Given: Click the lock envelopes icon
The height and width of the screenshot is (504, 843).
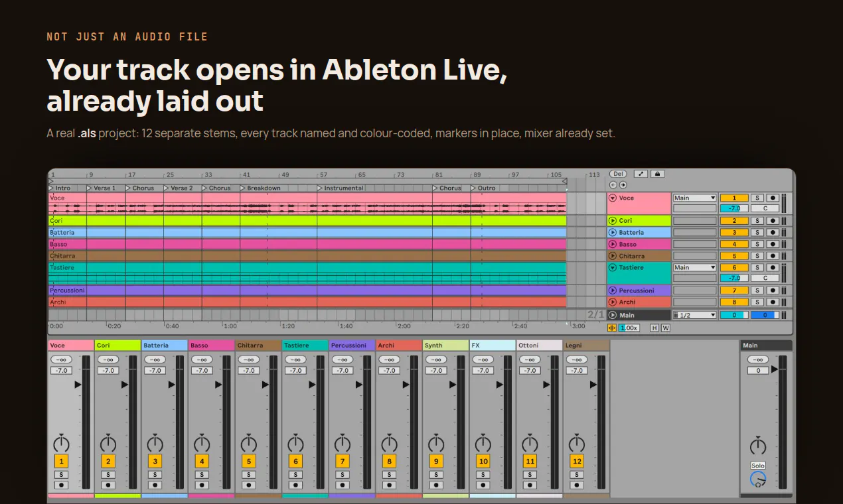Looking at the screenshot, I should coord(657,174).
